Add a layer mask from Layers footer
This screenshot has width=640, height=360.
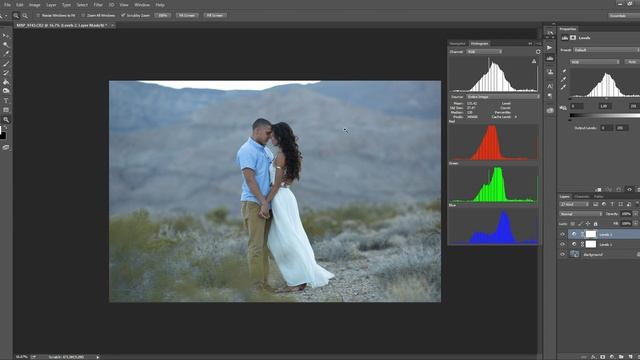point(602,357)
